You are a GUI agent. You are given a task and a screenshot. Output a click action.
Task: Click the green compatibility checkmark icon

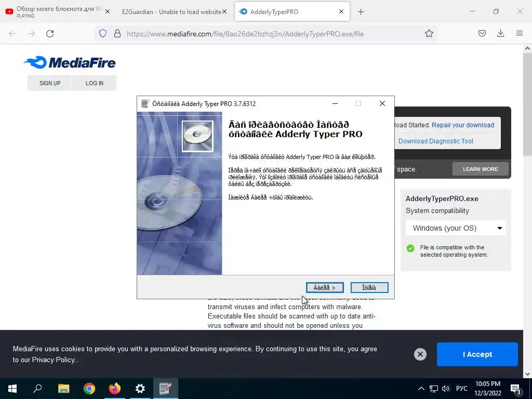(410, 248)
